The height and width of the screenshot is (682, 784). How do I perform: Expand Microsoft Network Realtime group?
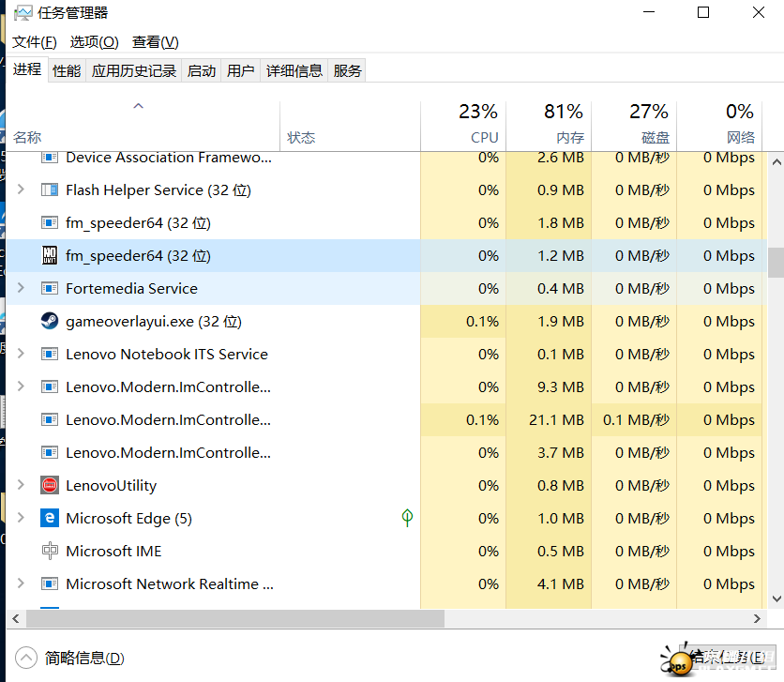[21, 583]
